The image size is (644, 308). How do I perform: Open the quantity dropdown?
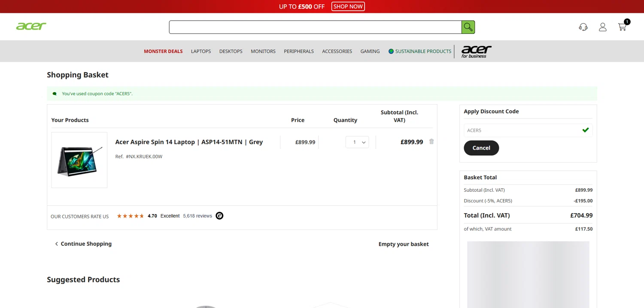(x=357, y=142)
